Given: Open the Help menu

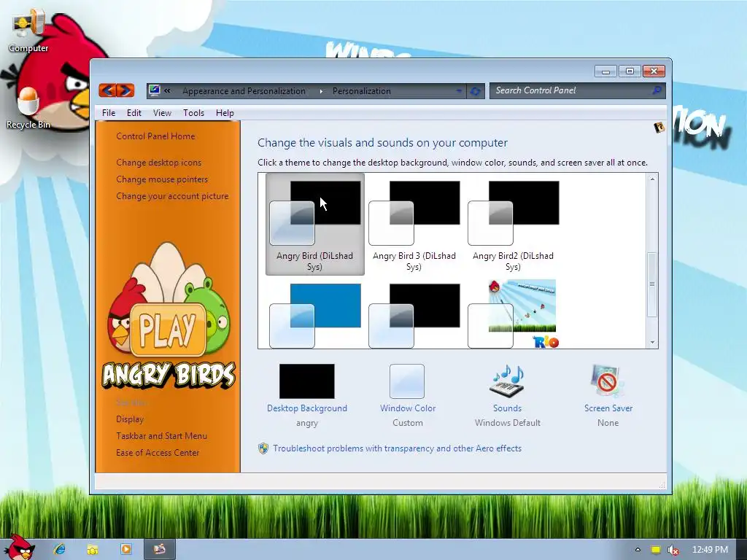Looking at the screenshot, I should click(225, 113).
